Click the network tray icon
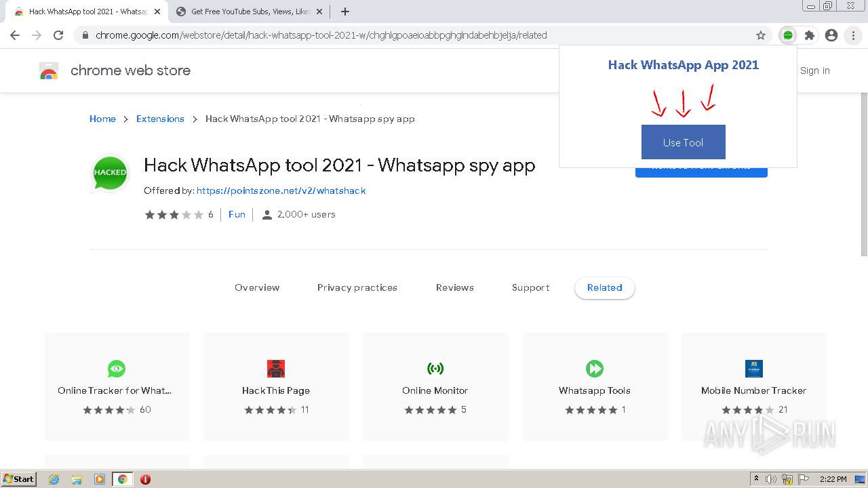868x488 pixels. click(x=787, y=479)
